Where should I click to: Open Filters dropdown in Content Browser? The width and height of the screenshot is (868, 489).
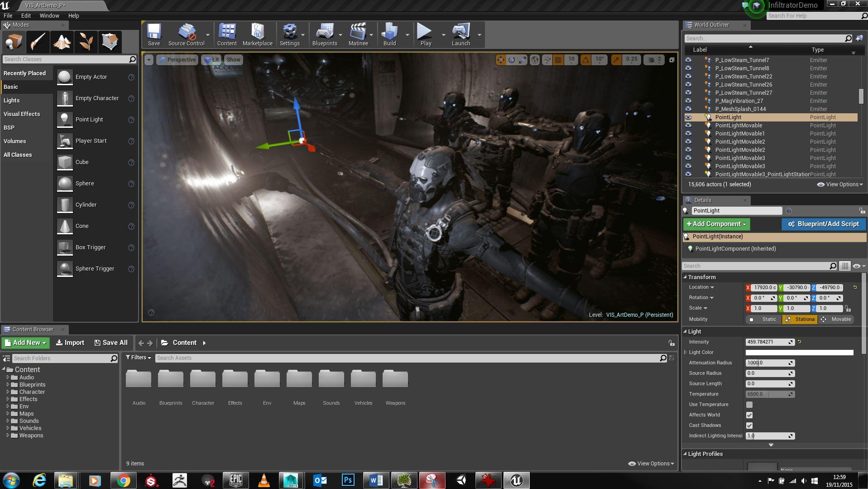pos(138,358)
